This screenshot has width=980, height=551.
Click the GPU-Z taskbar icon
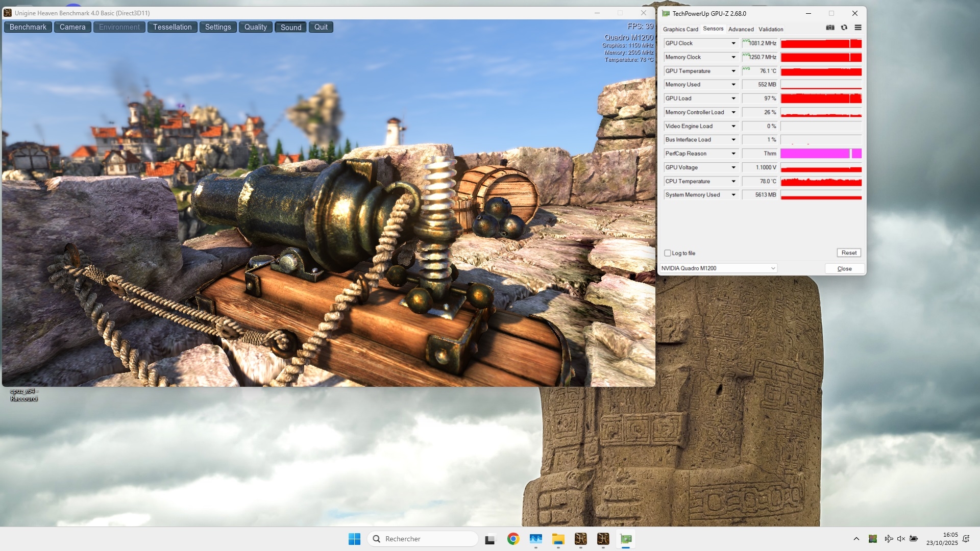[x=626, y=539]
